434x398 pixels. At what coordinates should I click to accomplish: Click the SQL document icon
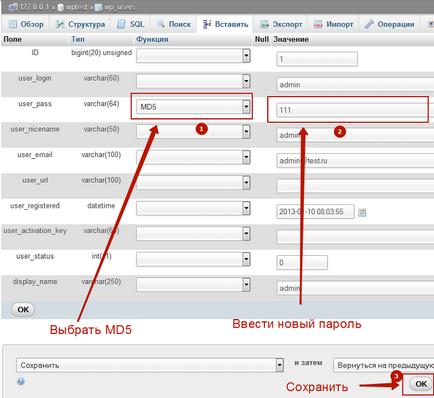pyautogui.click(x=121, y=24)
